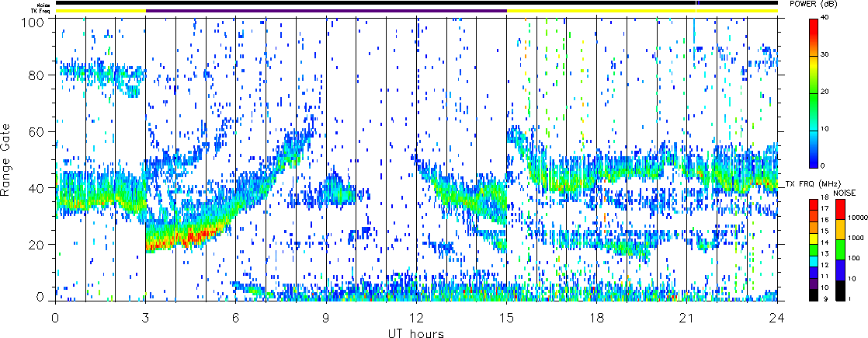The width and height of the screenshot is (868, 338).
Task: Click the x-axis tick label 3
Action: click(x=146, y=318)
